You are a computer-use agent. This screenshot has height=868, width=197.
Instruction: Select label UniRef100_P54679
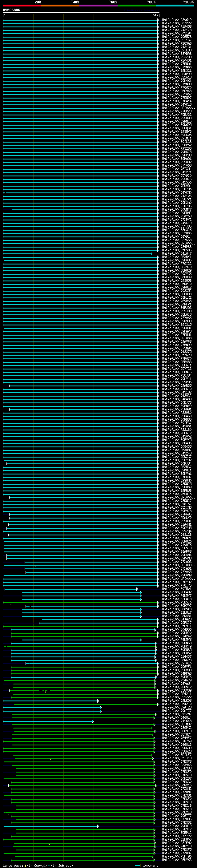pos(176,680)
